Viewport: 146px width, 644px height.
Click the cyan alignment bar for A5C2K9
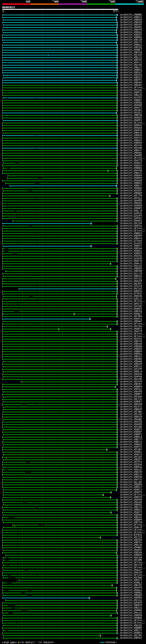[x=47, y=223]
